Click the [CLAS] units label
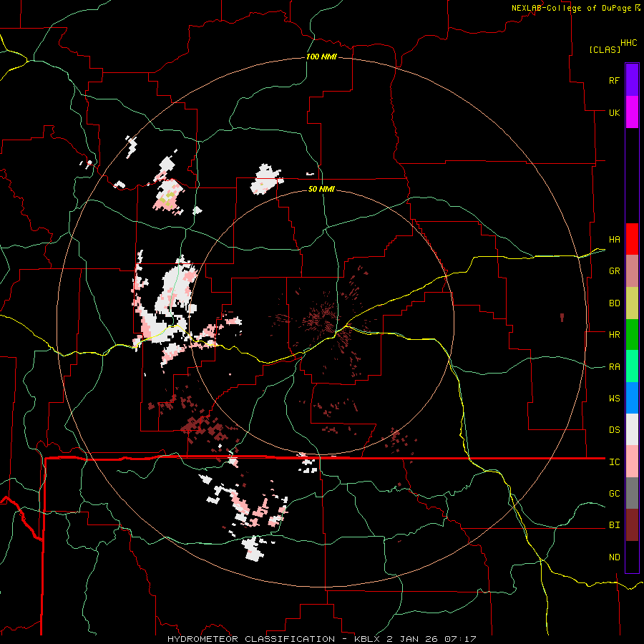The image size is (644, 644). tap(605, 50)
